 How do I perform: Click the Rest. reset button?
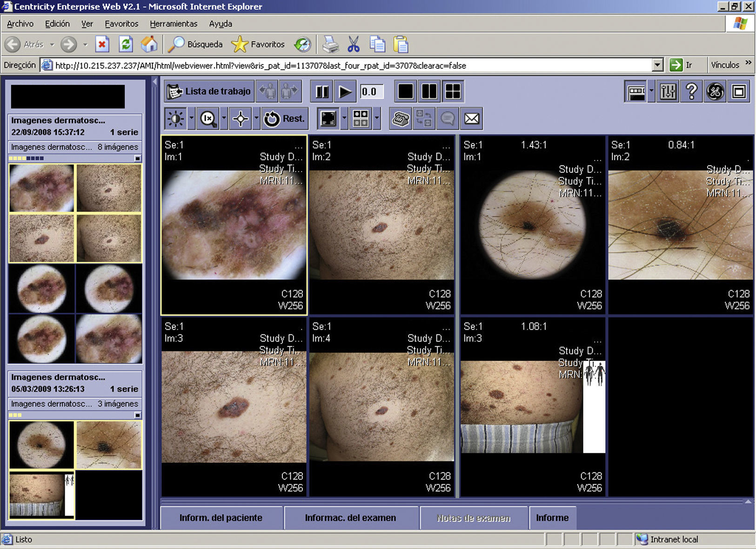(x=284, y=119)
